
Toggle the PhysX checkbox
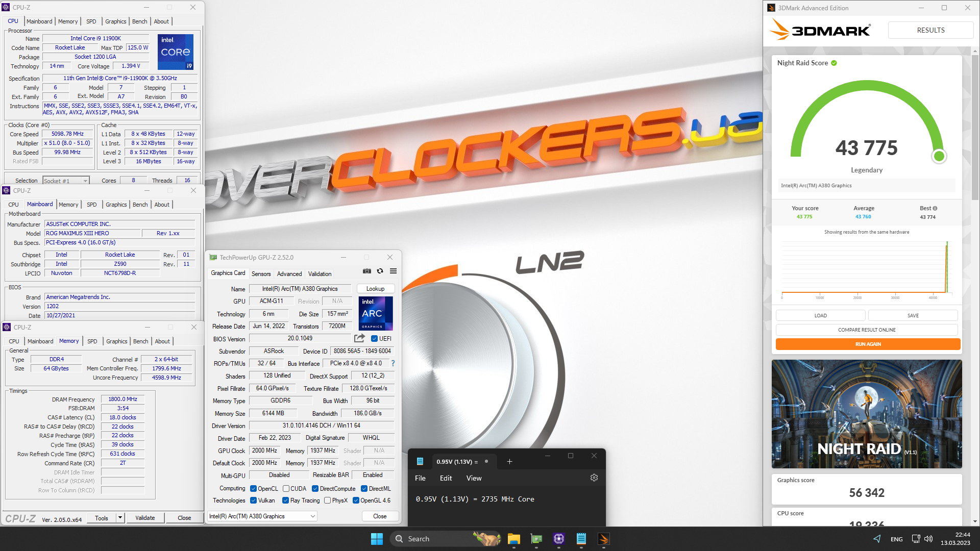pyautogui.click(x=327, y=500)
